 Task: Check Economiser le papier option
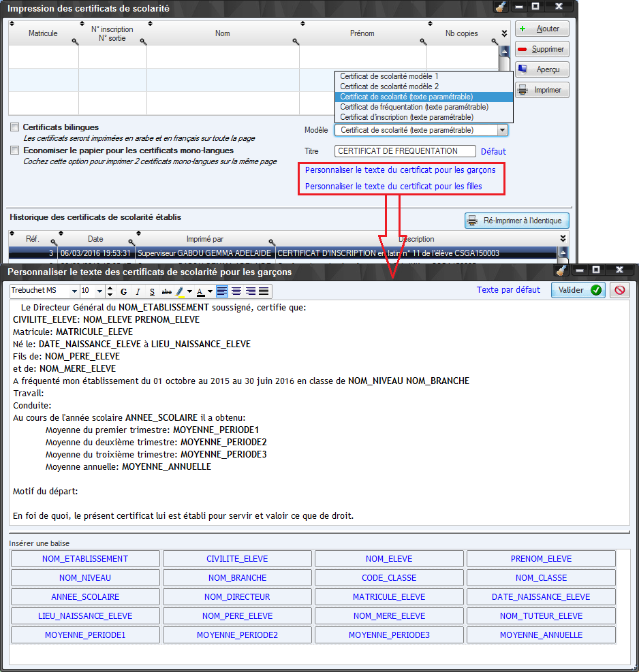14,150
